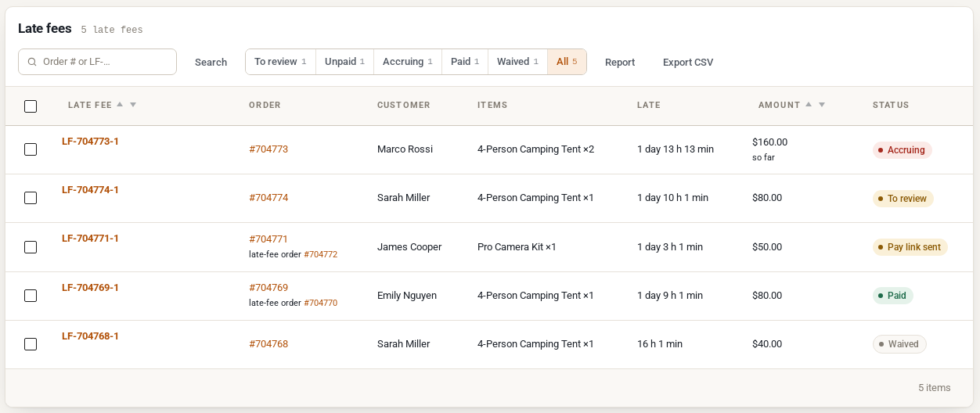Click Sarah Miller in the #704774 row

coord(404,198)
